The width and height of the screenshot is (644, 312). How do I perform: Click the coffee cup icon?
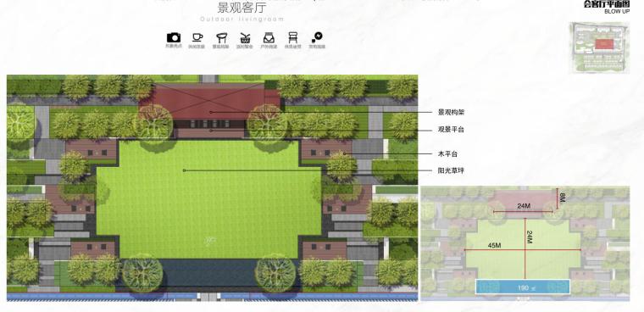(x=197, y=37)
